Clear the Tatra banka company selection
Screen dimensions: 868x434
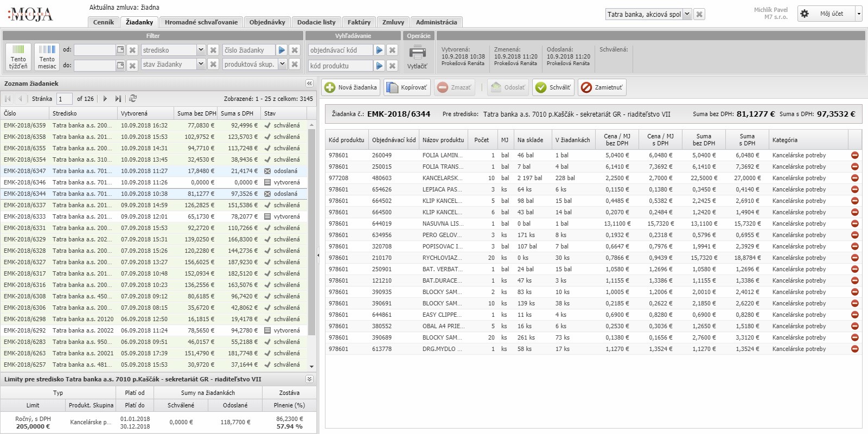700,15
